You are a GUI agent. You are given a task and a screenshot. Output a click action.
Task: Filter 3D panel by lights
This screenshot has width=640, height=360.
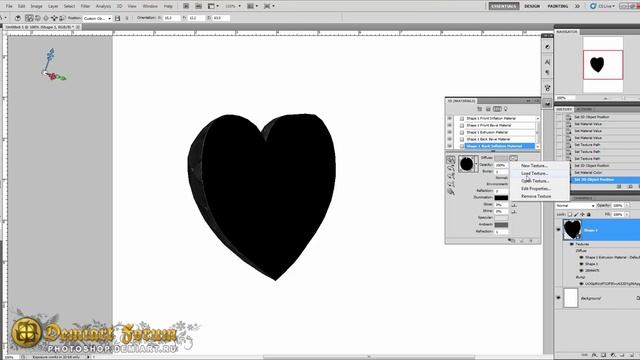(x=506, y=109)
